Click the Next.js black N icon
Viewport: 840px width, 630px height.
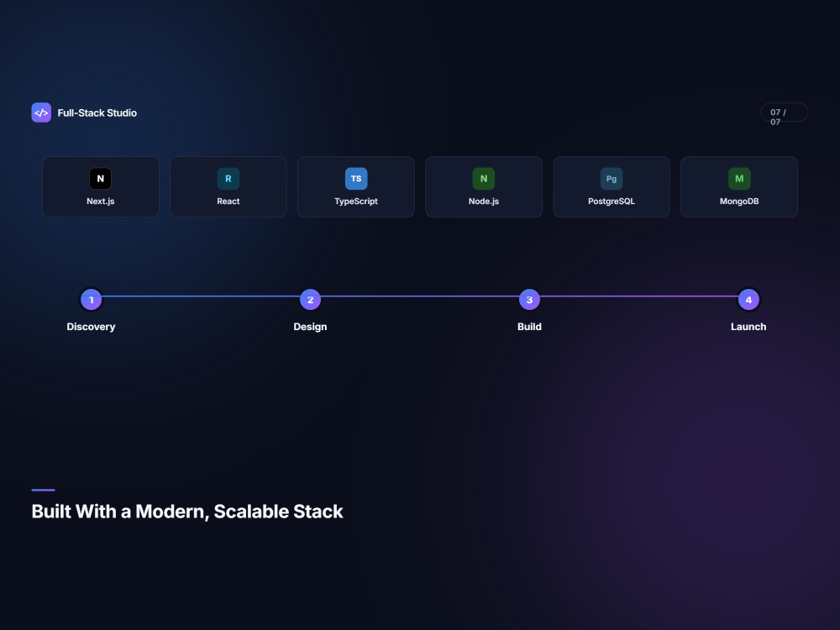coord(100,179)
